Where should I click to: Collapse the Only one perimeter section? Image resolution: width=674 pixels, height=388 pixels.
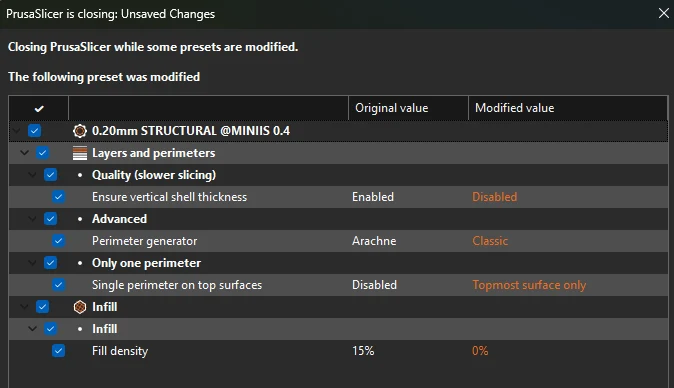pyautogui.click(x=32, y=263)
